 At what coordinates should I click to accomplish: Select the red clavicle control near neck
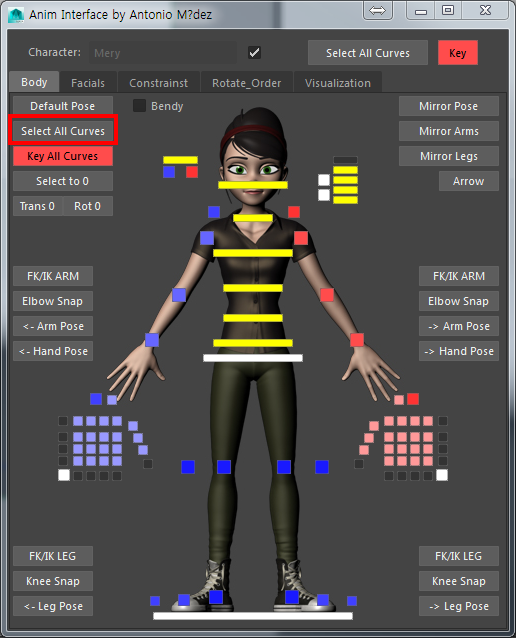click(x=294, y=212)
